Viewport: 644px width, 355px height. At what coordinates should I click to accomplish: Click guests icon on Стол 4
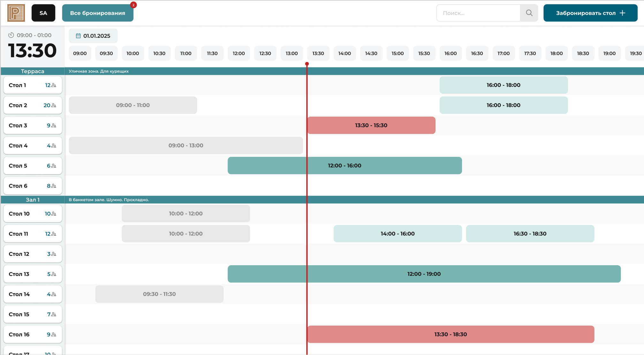click(54, 145)
